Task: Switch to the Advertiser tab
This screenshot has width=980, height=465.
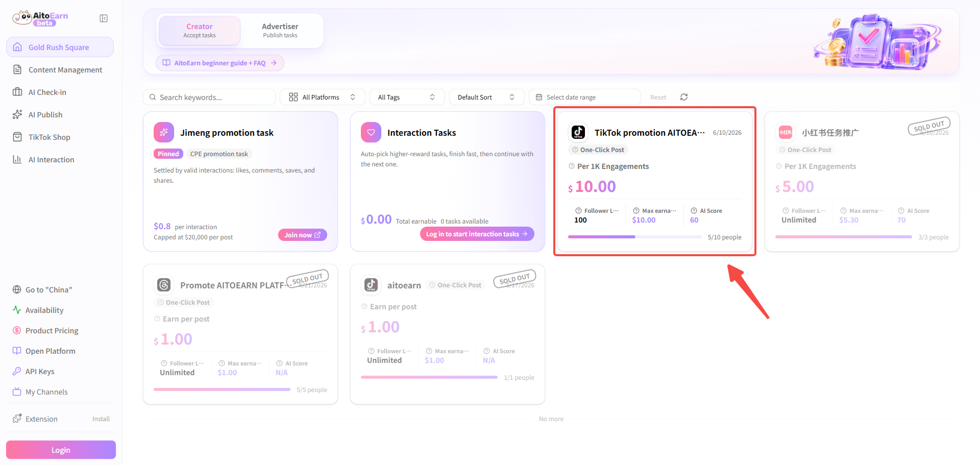Action: tap(280, 31)
